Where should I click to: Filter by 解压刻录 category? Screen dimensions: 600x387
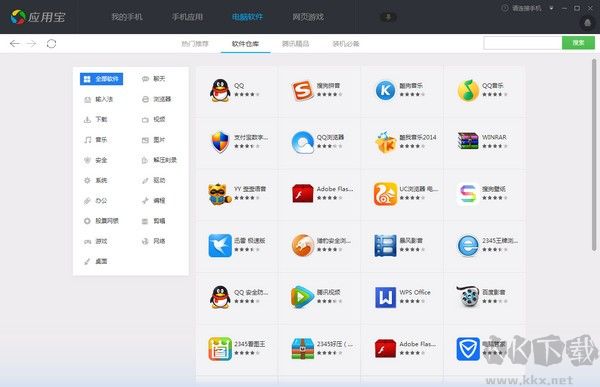159,160
